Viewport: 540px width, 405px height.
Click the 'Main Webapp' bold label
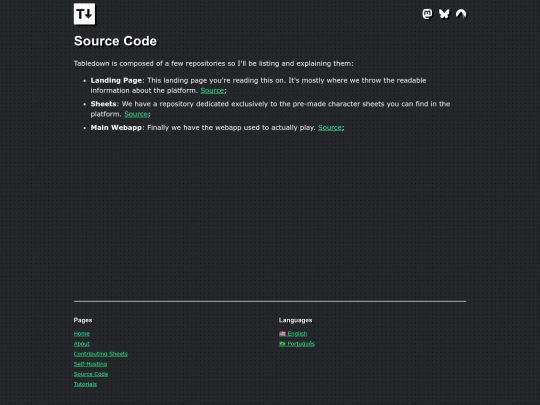(116, 128)
